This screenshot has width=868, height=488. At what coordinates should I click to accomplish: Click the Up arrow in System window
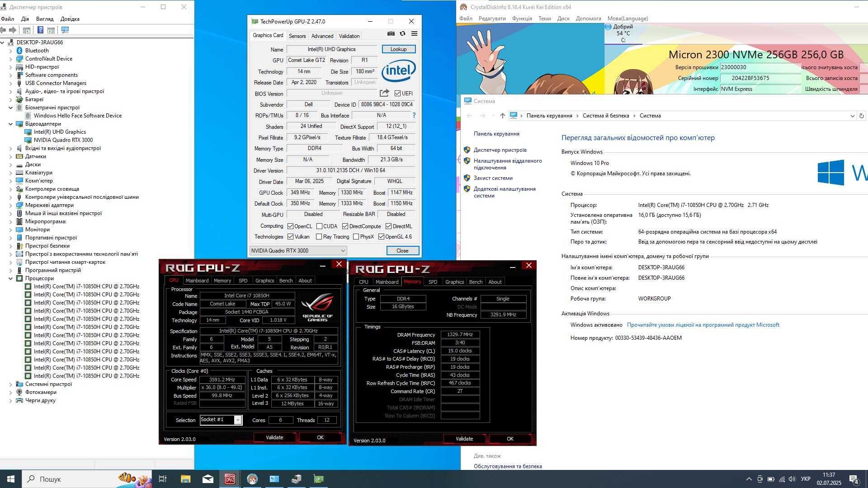tap(502, 116)
